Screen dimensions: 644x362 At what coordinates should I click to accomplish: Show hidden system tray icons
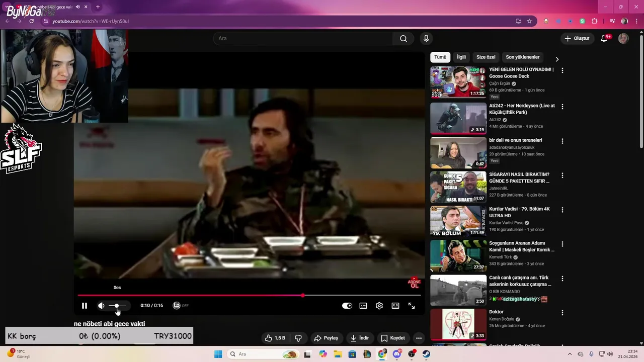[570, 354]
